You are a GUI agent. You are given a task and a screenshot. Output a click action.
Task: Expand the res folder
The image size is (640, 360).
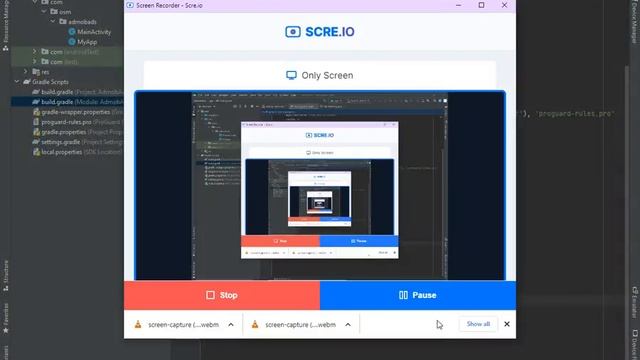[25, 71]
